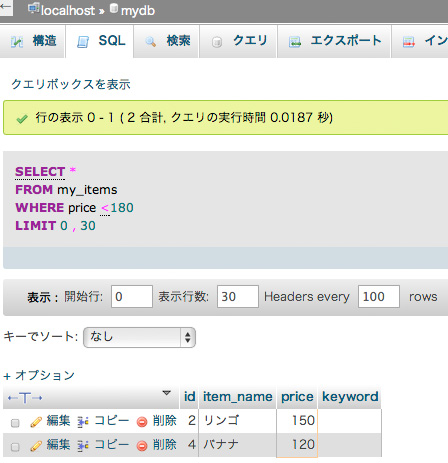Click the back arrow at top left

[x=6, y=7]
